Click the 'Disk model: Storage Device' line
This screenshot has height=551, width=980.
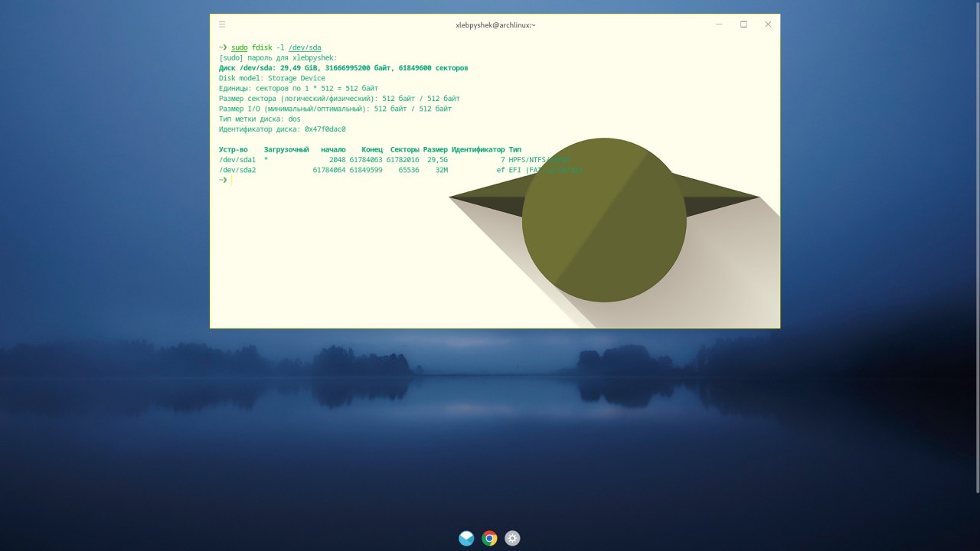272,78
